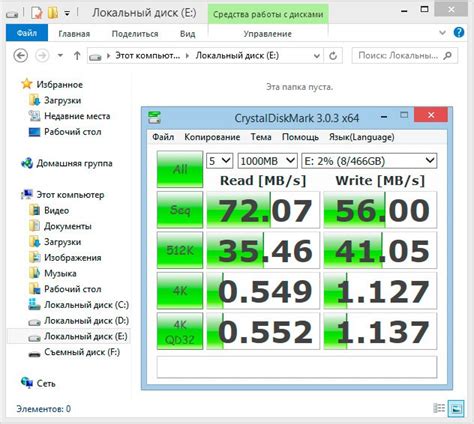Click Этот компьют... in the address path

147,55
